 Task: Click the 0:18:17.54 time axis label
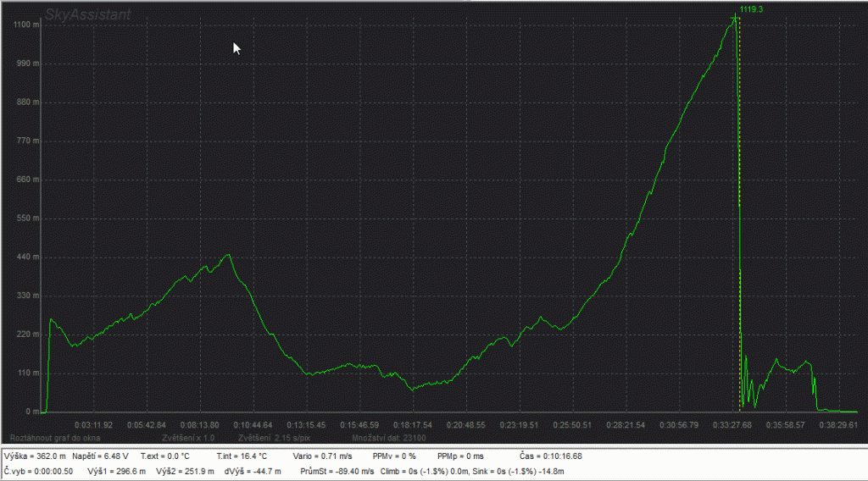point(413,424)
